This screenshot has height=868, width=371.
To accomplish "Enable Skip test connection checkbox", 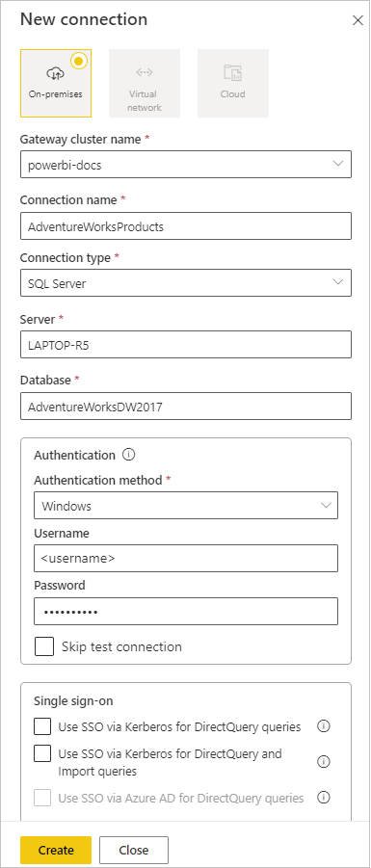I will tap(44, 646).
